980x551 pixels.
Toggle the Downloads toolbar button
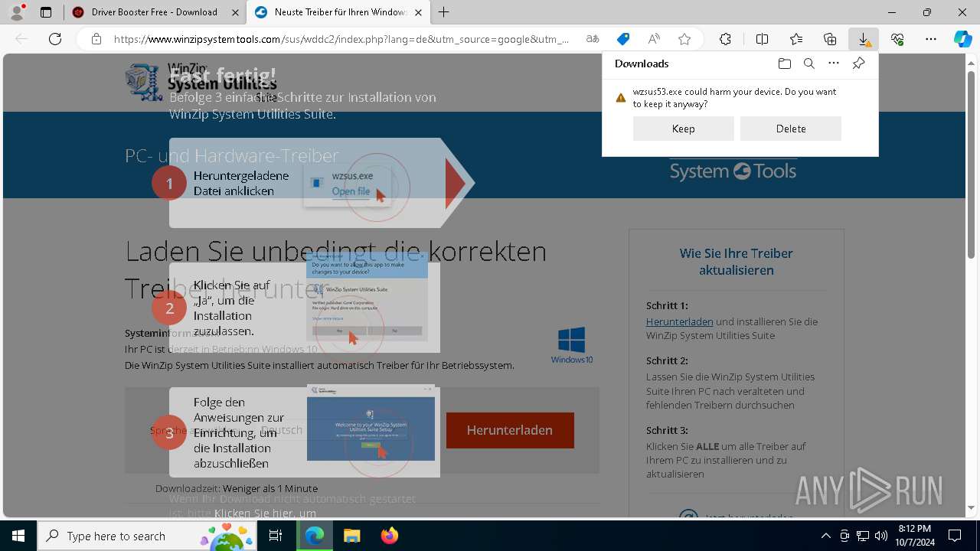(864, 39)
